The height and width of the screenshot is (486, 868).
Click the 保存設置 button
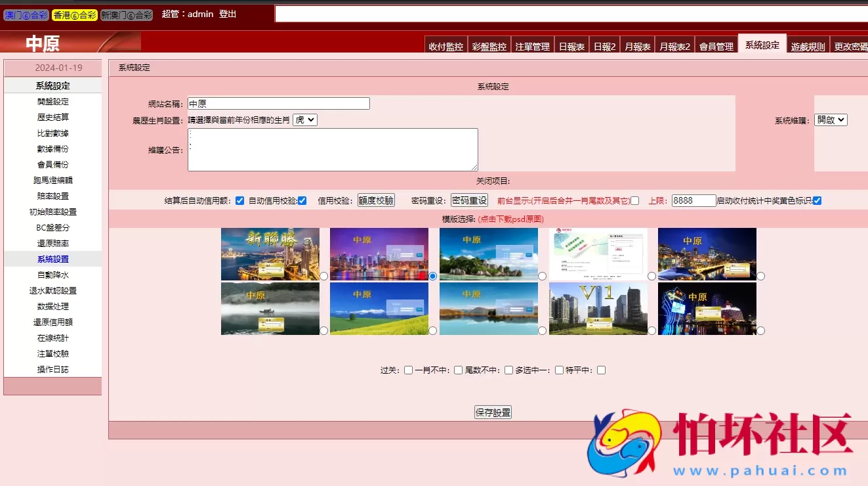(493, 412)
